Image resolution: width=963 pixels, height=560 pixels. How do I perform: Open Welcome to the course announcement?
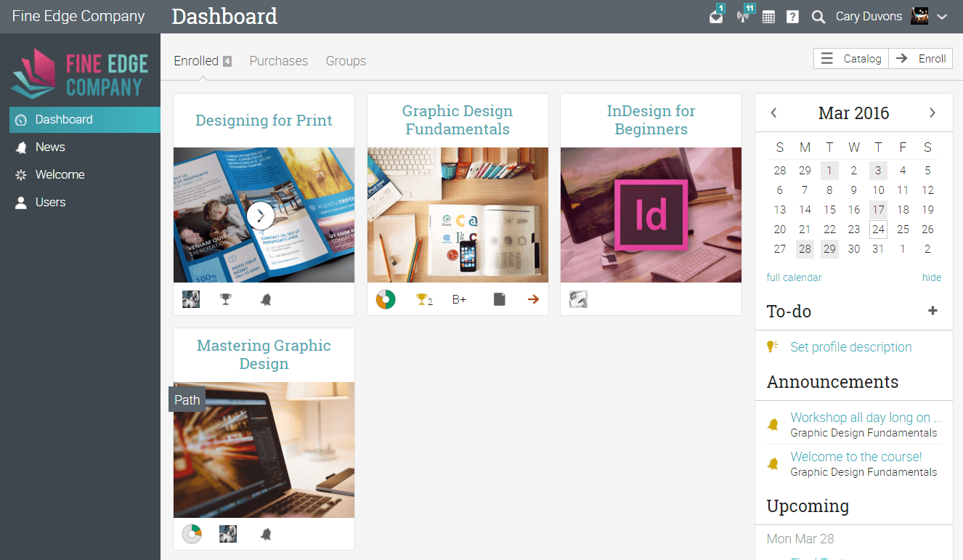pos(856,457)
